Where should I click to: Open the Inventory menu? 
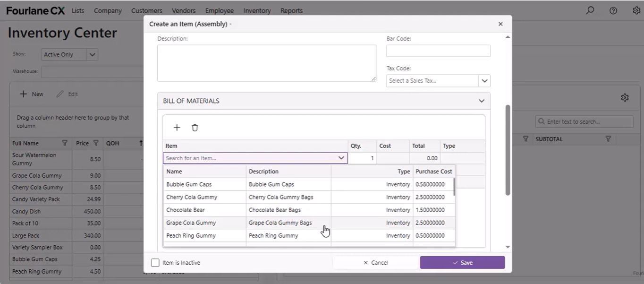pyautogui.click(x=257, y=10)
